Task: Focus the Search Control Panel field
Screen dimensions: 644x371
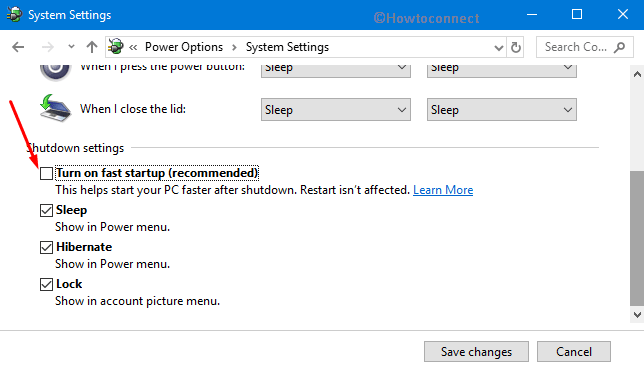Action: pyautogui.click(x=584, y=47)
